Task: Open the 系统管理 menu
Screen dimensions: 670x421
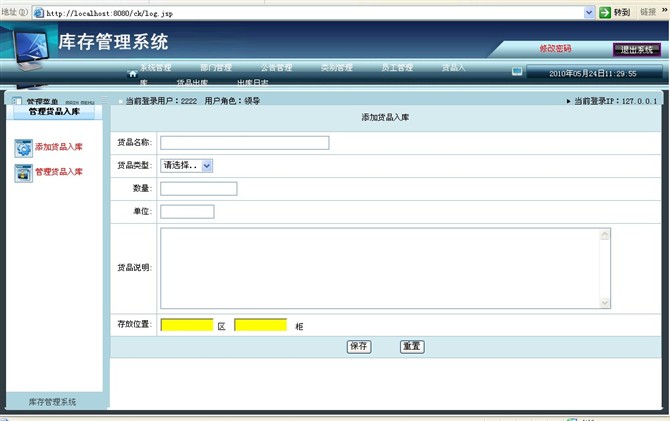Action: pyautogui.click(x=156, y=68)
